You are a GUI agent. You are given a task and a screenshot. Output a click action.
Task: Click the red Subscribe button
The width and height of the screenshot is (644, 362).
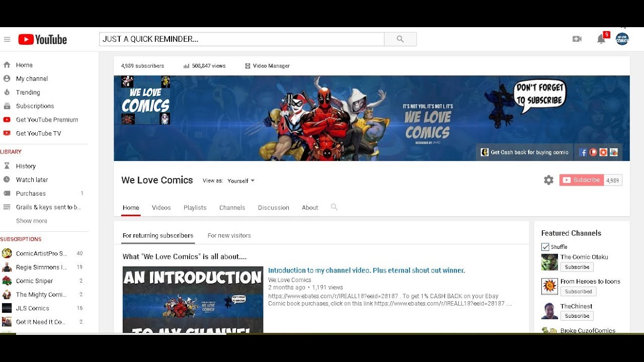[581, 180]
